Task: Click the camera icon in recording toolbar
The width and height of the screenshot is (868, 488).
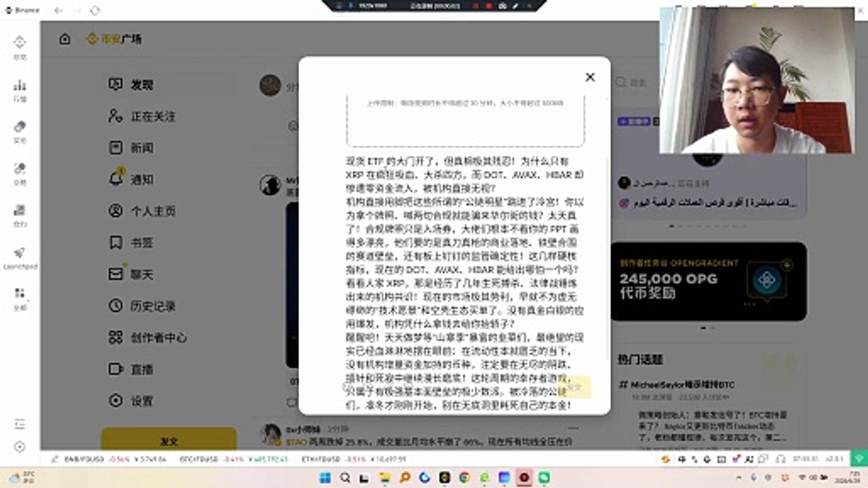Action: point(502,5)
